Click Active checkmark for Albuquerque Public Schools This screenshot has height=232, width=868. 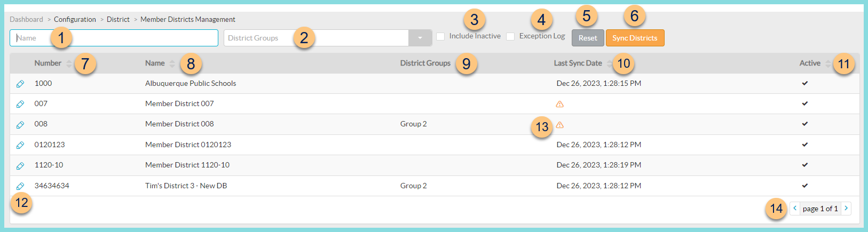click(805, 83)
